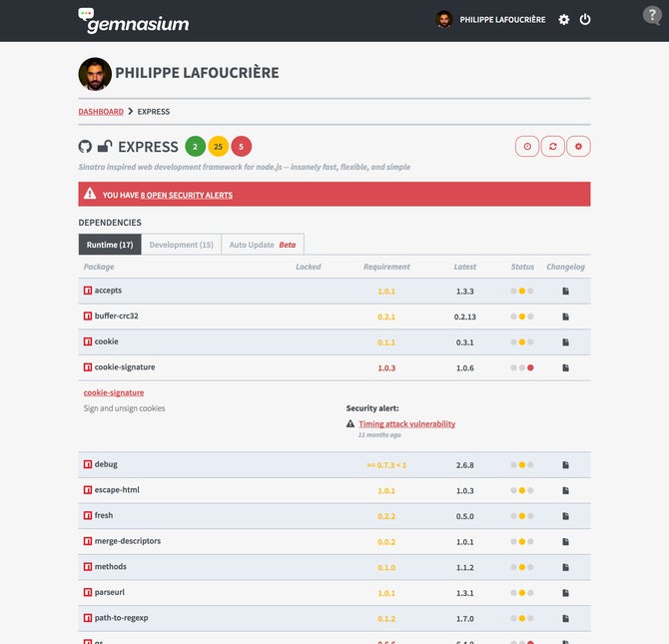669x644 pixels.
Task: Click the npm icon next to accepts
Action: click(88, 291)
